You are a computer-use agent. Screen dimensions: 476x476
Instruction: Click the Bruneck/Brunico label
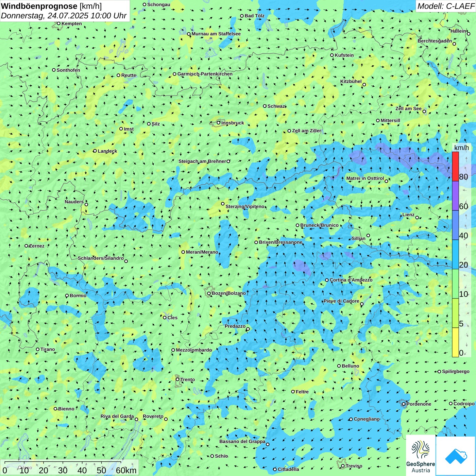click(x=320, y=225)
